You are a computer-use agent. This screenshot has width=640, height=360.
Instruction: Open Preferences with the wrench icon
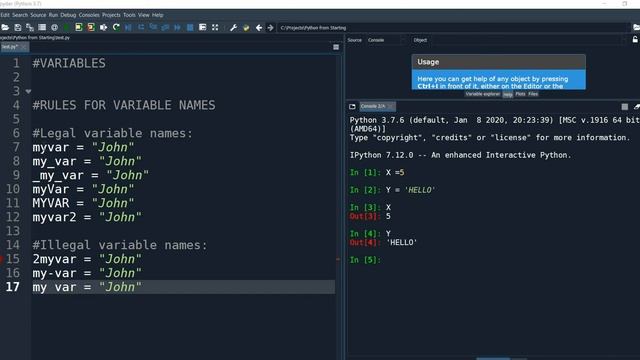click(x=233, y=27)
